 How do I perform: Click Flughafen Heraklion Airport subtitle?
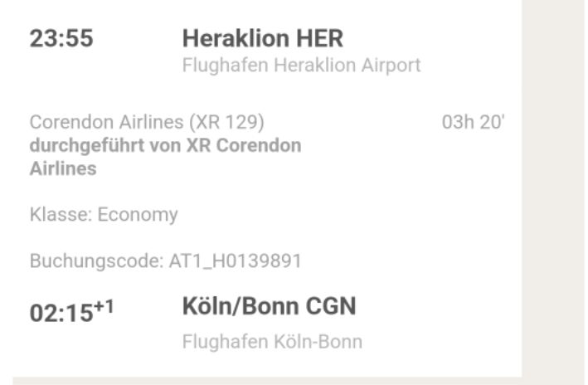tap(302, 66)
